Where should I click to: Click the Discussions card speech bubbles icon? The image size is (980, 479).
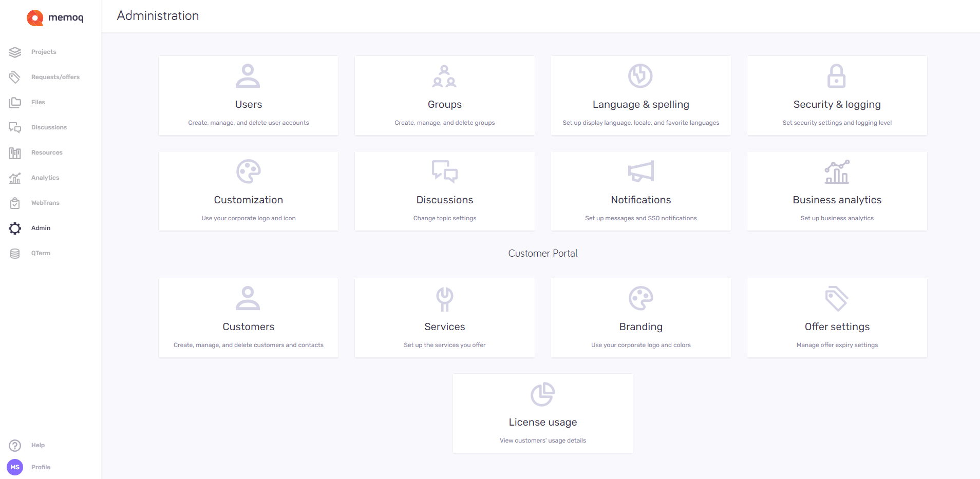click(x=444, y=171)
